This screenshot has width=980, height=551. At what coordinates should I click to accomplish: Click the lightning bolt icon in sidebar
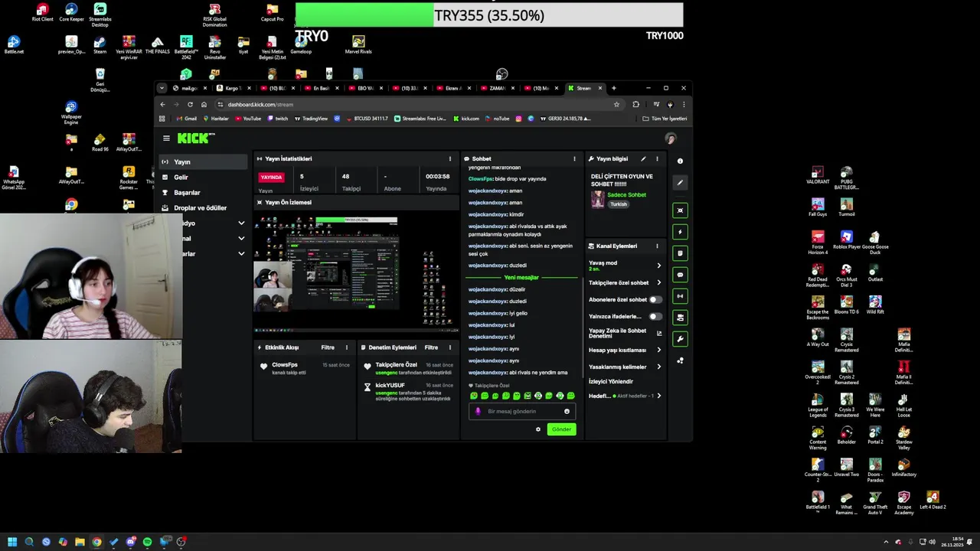tap(680, 232)
